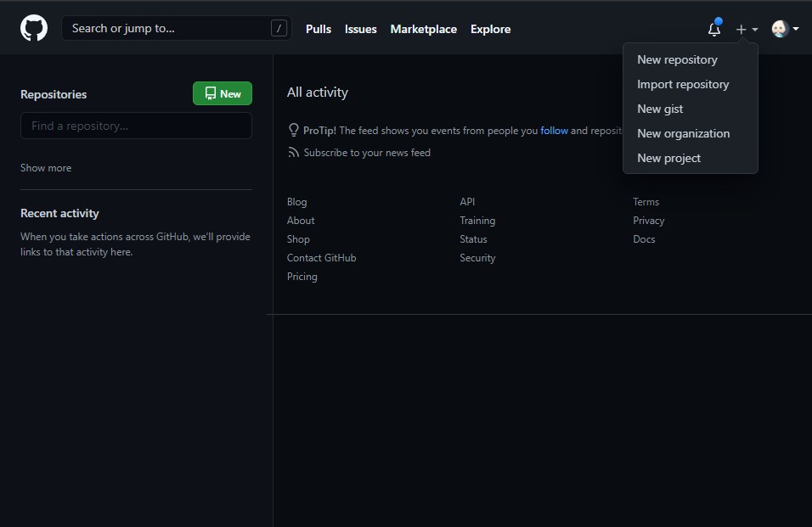The width and height of the screenshot is (812, 527).
Task: Open the Training footer link
Action: pyautogui.click(x=477, y=221)
